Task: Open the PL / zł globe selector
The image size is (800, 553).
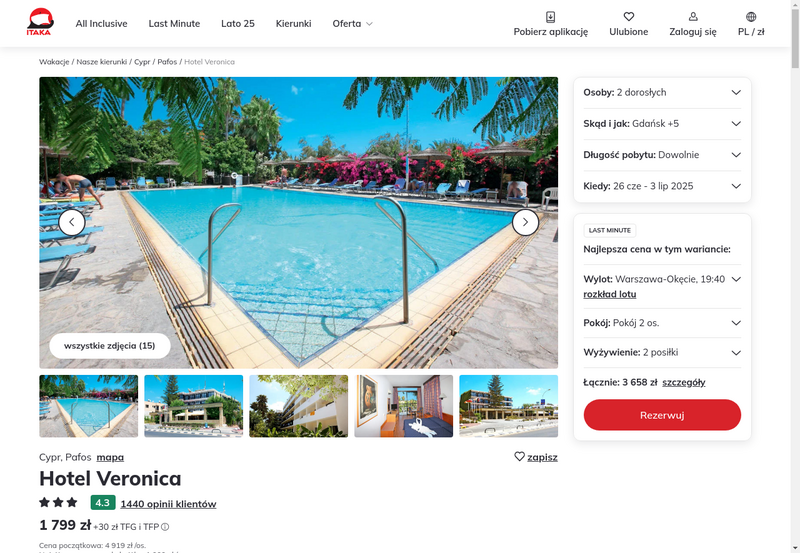Action: 751,17
